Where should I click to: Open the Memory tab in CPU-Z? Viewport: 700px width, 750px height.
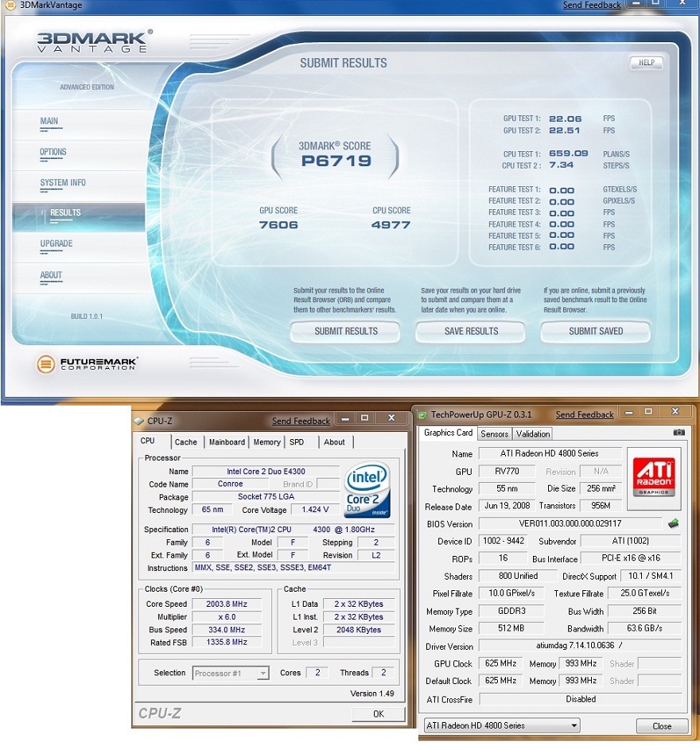tap(266, 442)
